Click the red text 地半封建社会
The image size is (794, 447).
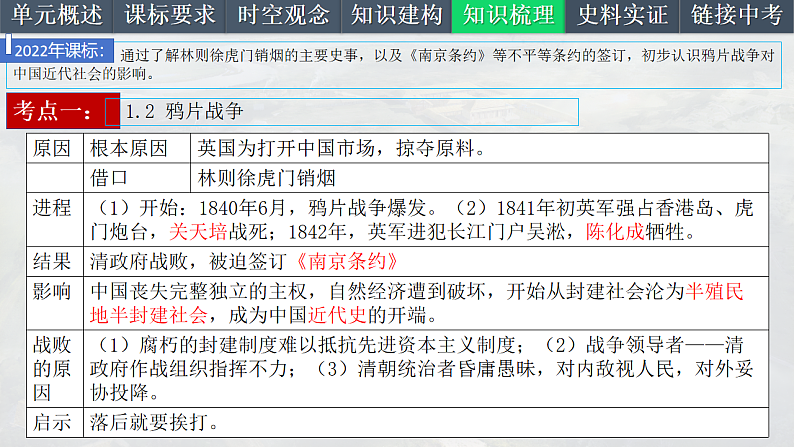[x=149, y=315]
